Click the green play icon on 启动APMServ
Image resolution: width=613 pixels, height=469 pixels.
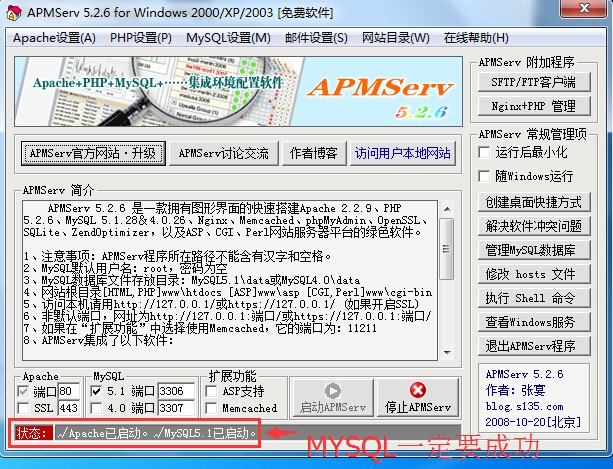coord(333,391)
